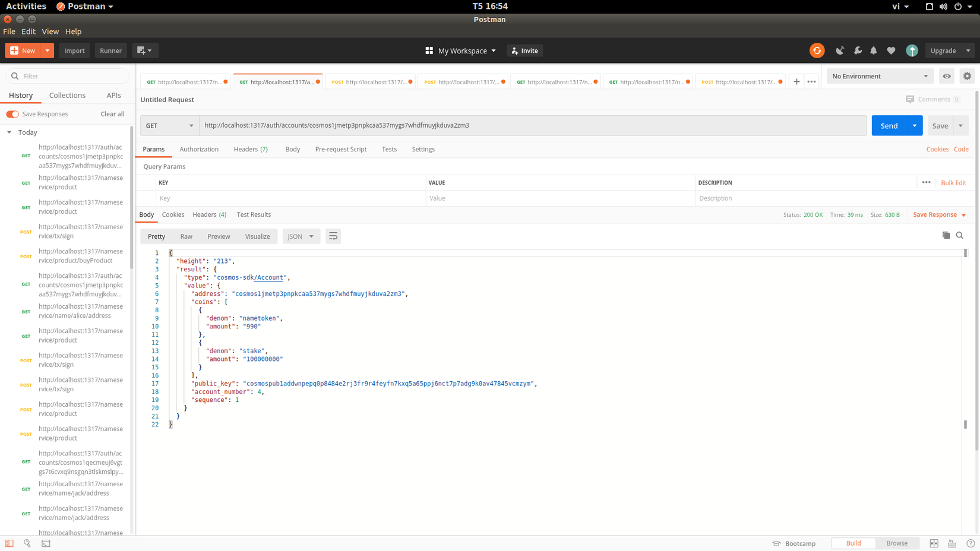Clear all history entries

[x=112, y=114]
